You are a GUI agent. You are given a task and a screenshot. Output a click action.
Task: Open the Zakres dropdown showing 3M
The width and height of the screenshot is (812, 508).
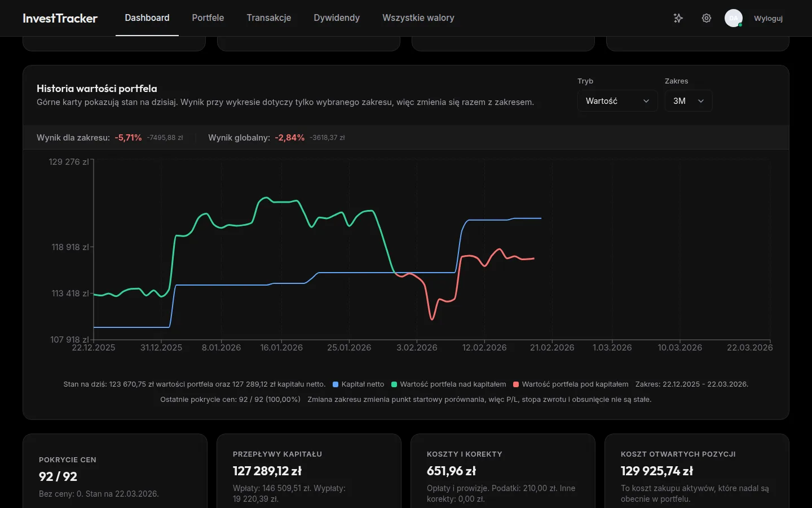(x=689, y=100)
